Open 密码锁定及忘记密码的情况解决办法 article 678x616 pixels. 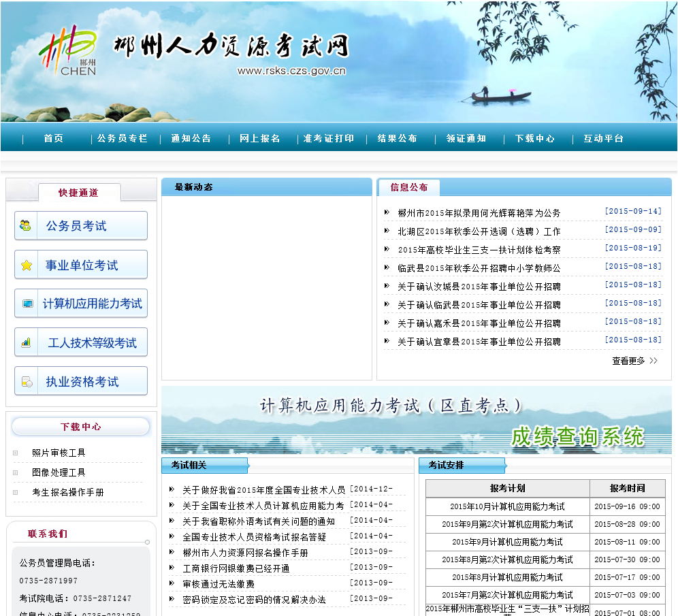click(x=255, y=600)
